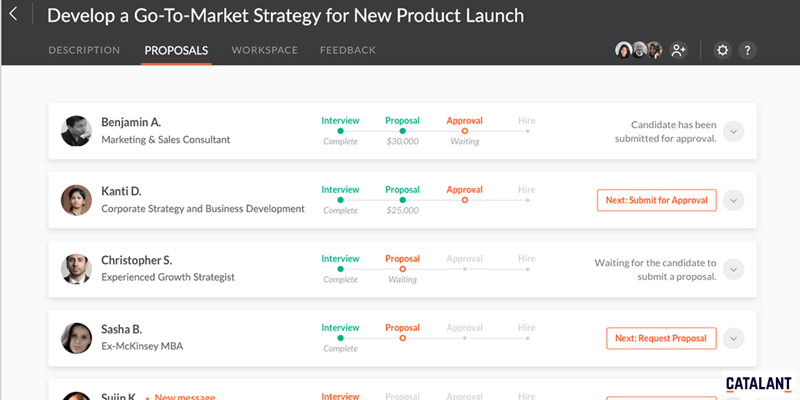The height and width of the screenshot is (400, 800).
Task: Click the add team member icon
Action: click(x=679, y=50)
